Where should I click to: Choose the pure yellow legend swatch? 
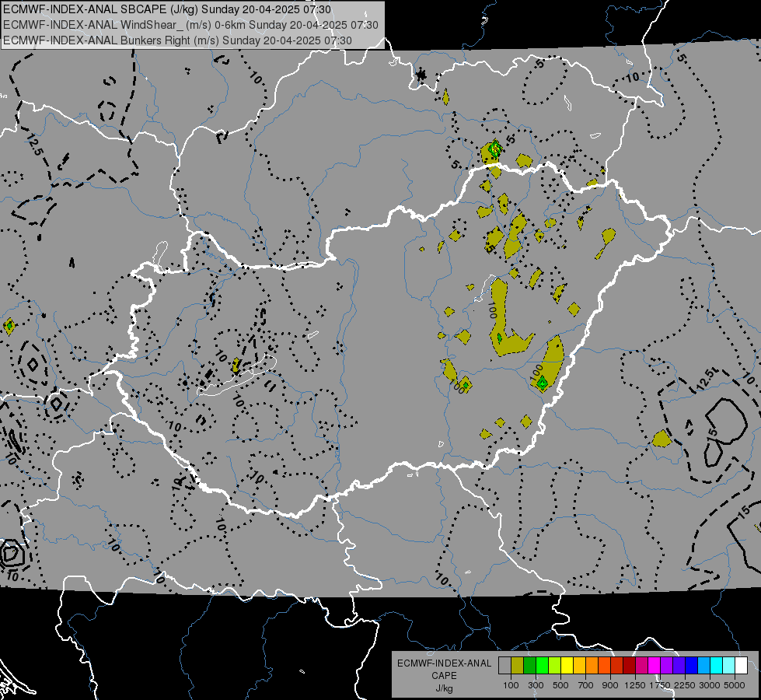click(x=567, y=665)
